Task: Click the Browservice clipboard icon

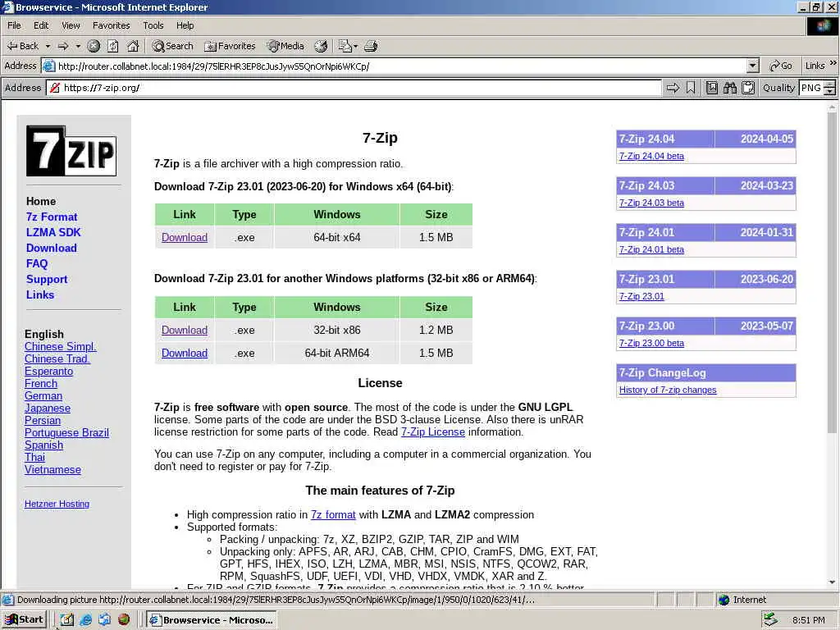Action: click(748, 88)
